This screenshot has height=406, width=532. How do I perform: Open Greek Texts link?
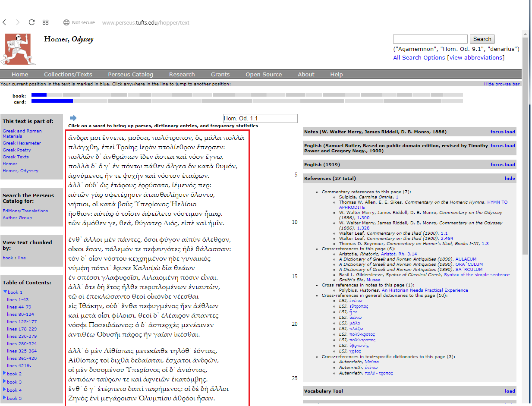(16, 157)
